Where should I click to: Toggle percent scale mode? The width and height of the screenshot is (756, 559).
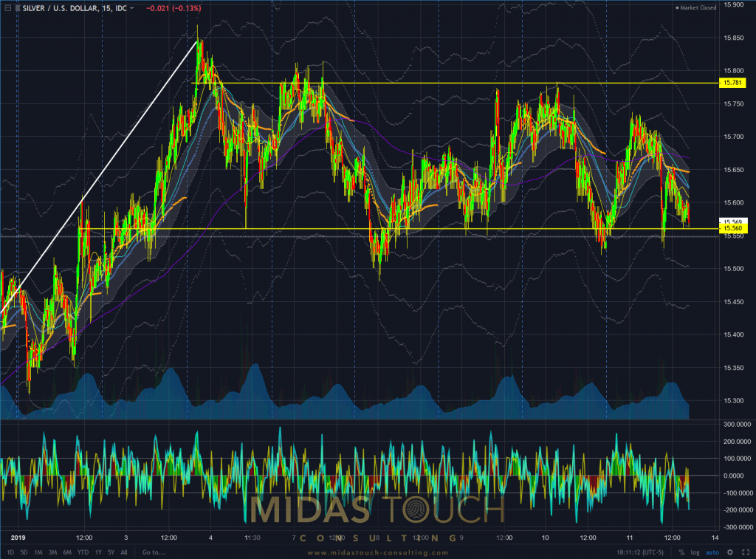pyautogui.click(x=681, y=552)
